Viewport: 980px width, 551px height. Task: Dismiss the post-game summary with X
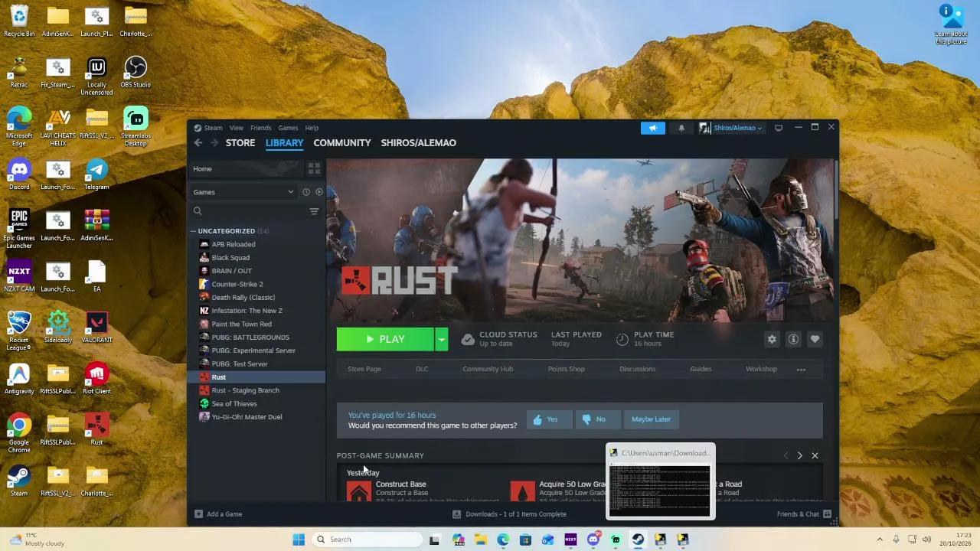click(x=815, y=455)
